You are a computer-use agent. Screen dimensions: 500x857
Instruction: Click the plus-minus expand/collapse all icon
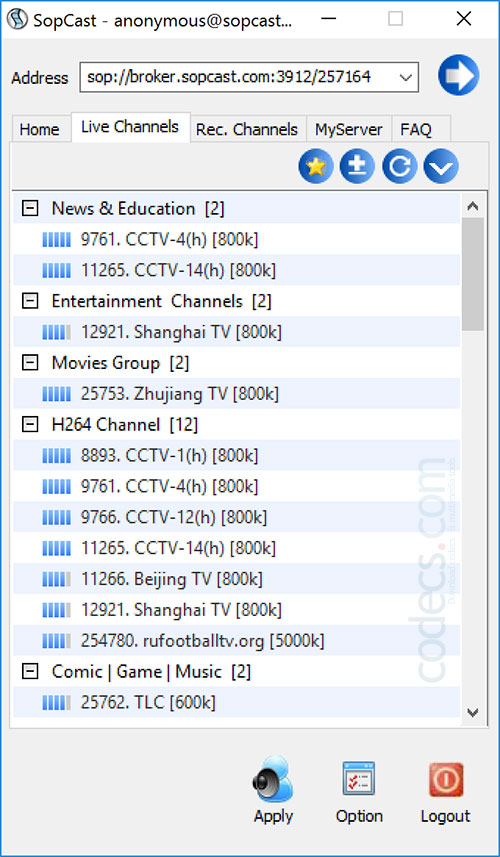(357, 166)
